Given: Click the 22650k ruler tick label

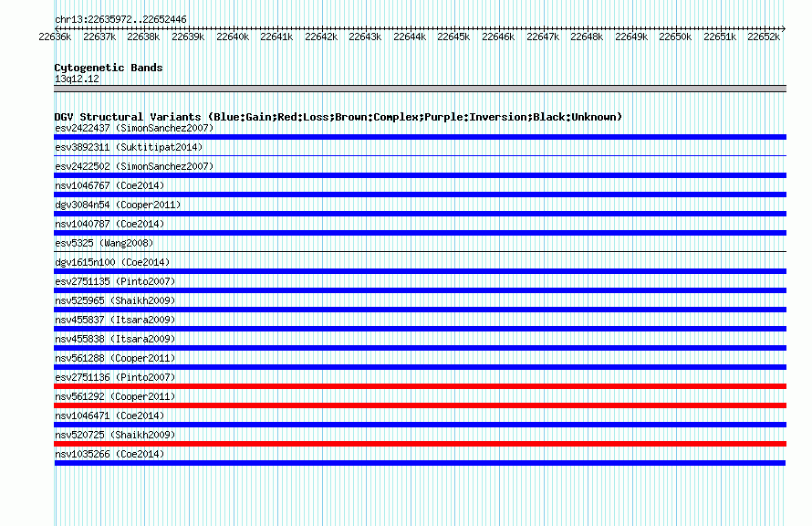Looking at the screenshot, I should coord(675,37).
